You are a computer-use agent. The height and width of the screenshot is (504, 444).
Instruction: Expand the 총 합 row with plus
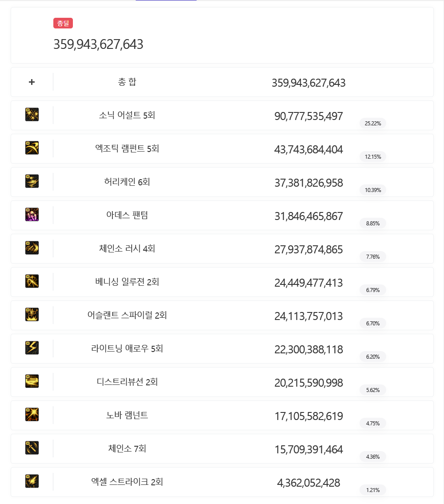[x=32, y=82]
